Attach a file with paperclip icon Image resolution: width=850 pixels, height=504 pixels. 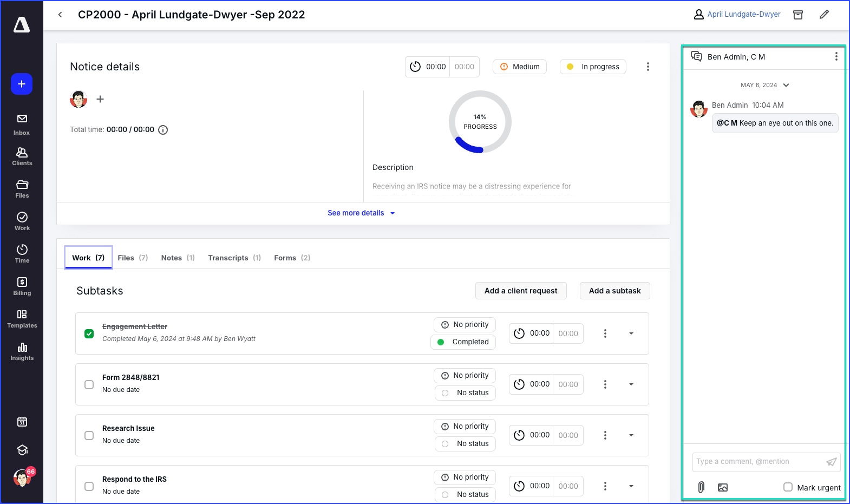point(701,487)
